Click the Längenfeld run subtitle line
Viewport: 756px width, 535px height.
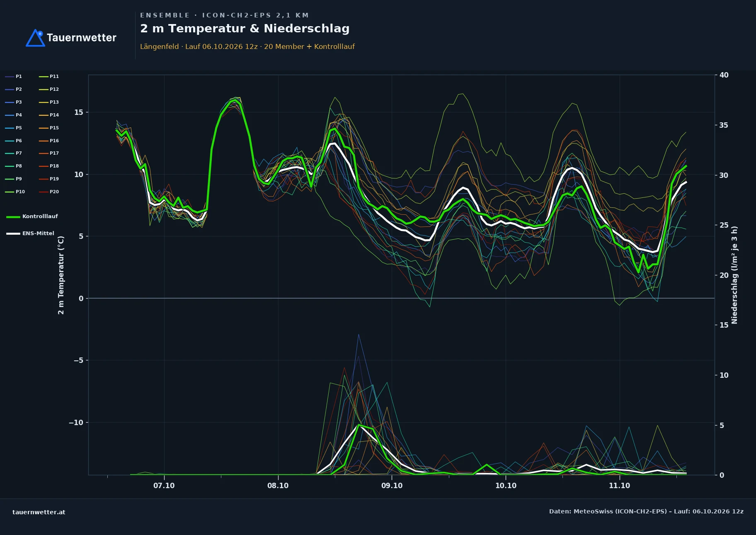click(x=247, y=46)
